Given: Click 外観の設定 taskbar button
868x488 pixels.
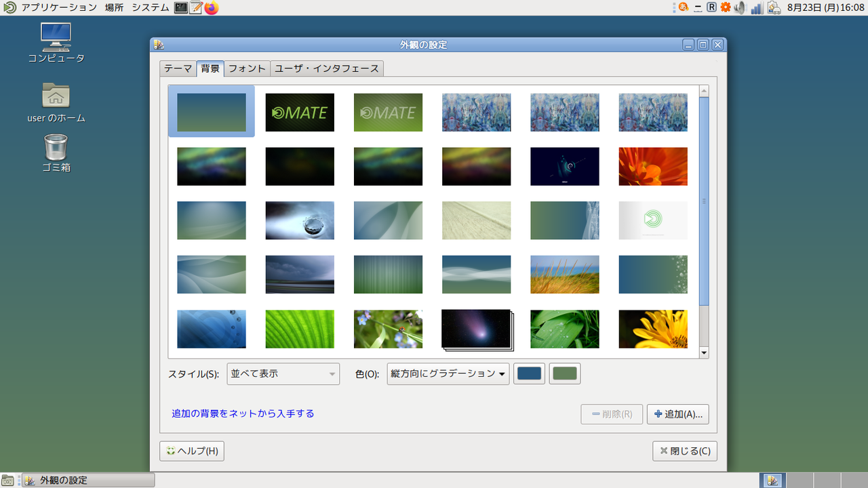Looking at the screenshot, I should click(x=88, y=480).
